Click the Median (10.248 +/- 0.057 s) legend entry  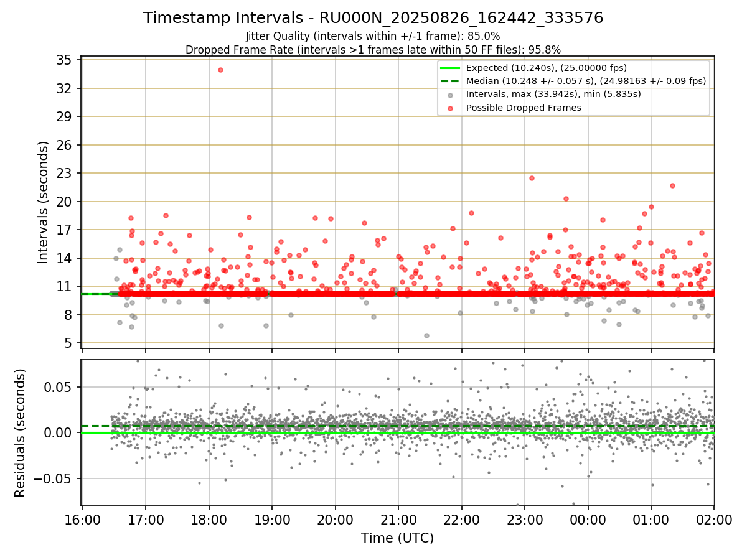click(x=586, y=81)
